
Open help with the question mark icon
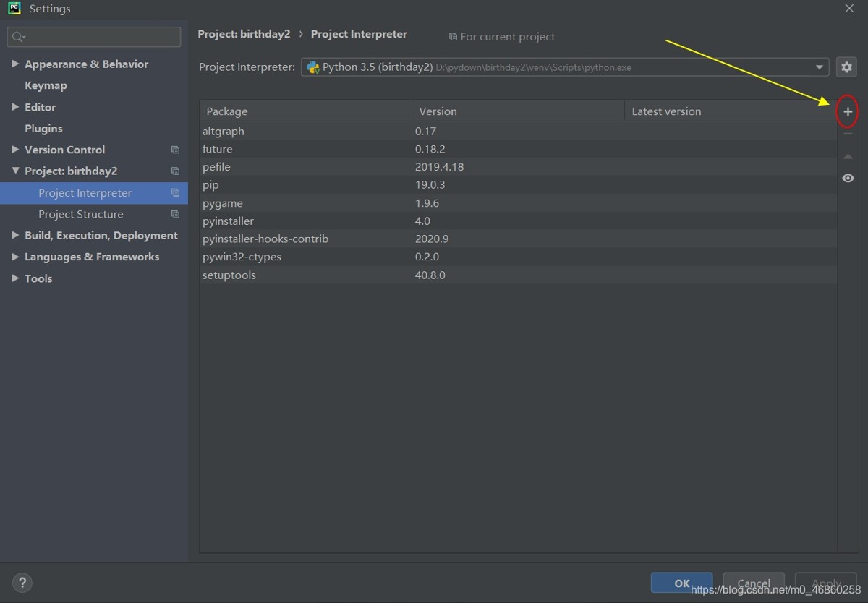[x=22, y=582]
